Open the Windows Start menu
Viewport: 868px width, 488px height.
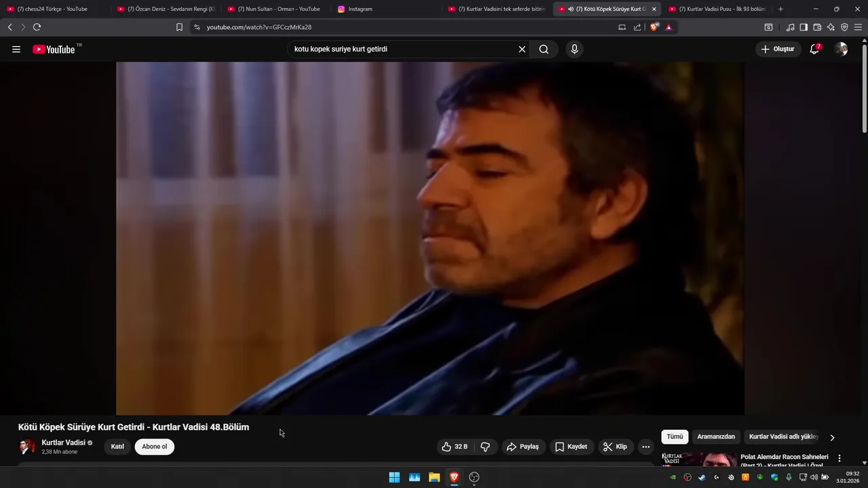tap(394, 477)
